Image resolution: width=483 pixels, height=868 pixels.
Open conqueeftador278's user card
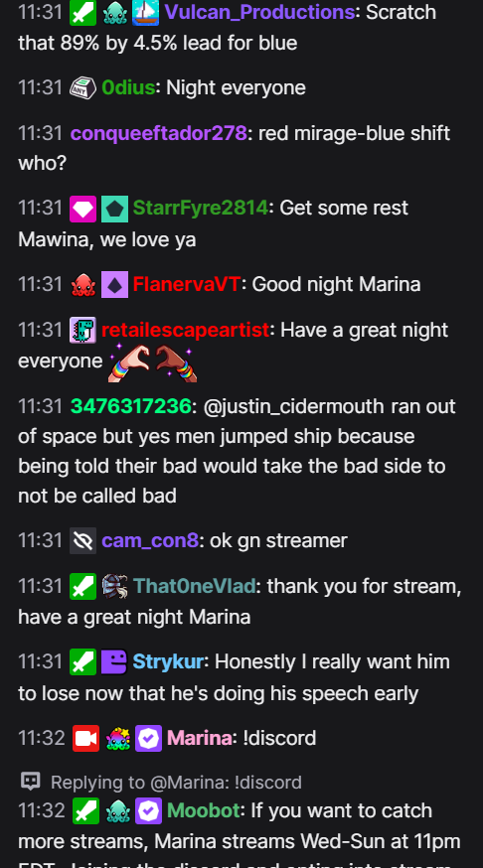pos(158,133)
